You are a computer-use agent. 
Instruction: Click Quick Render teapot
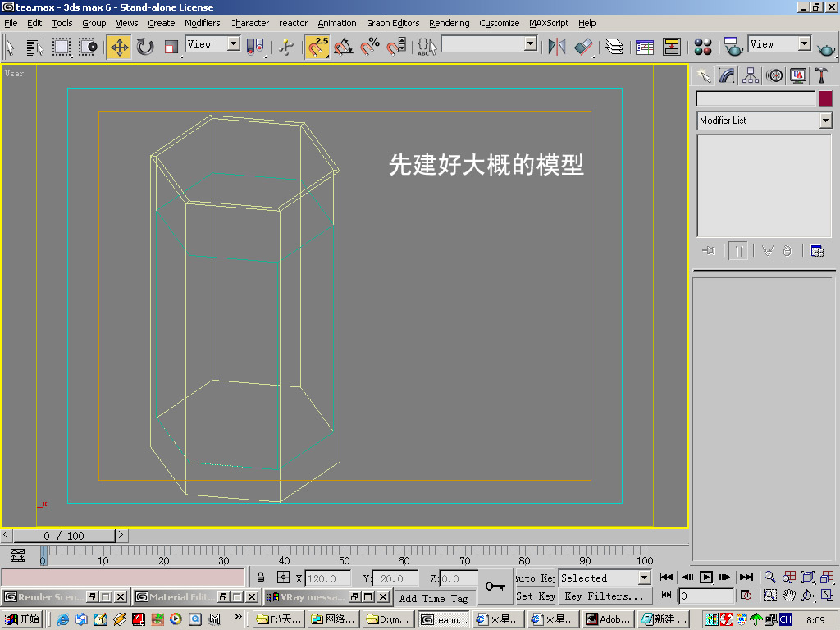[x=825, y=48]
